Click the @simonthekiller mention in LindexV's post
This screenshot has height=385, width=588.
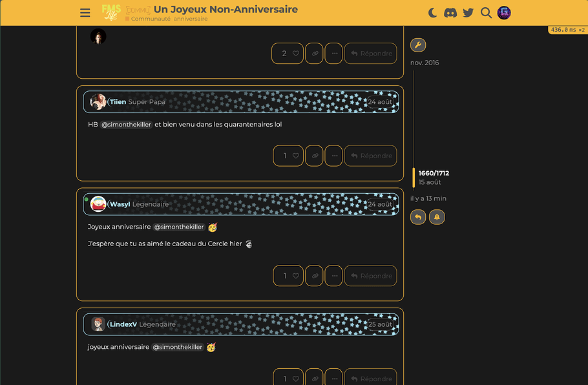[x=178, y=347]
